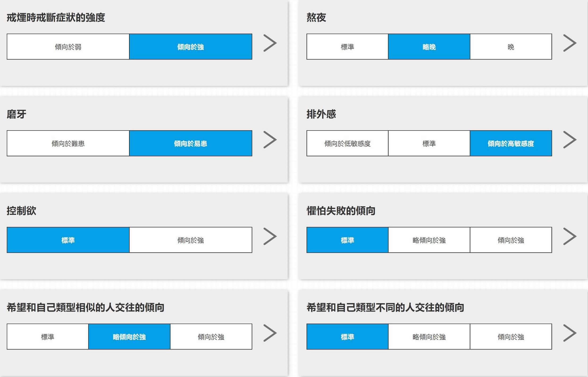Open details arrow for 戒煙時戒斷症狀的強度
This screenshot has height=377, width=588.
270,43
